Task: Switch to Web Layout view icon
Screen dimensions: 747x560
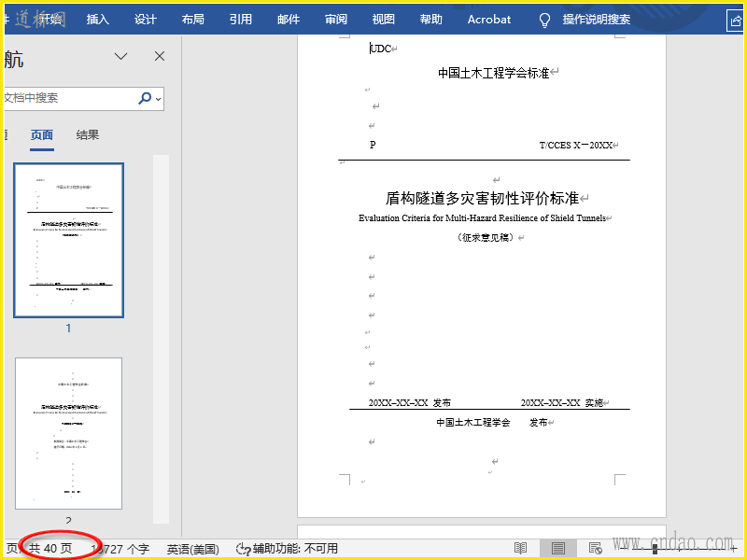Action: 596,549
